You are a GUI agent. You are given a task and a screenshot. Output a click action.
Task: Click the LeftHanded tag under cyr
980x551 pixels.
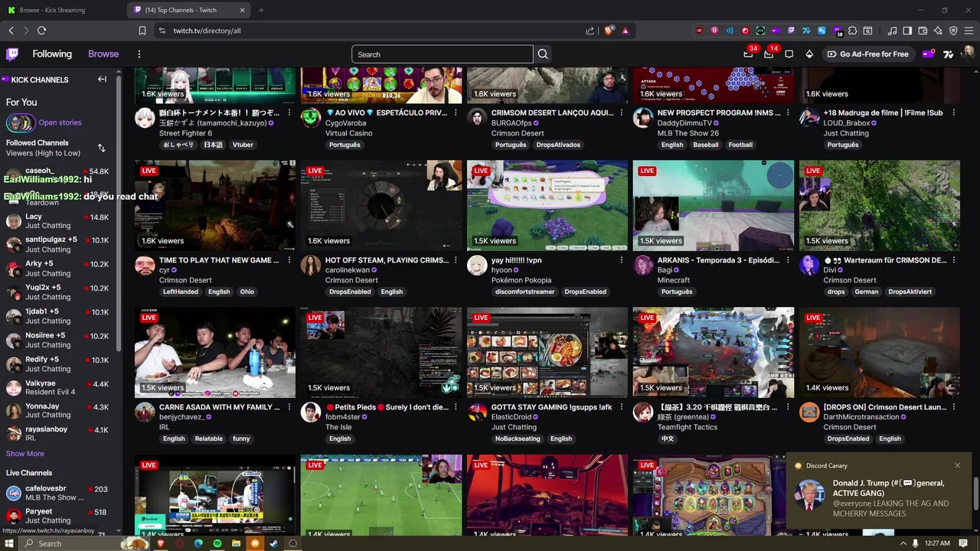(181, 292)
